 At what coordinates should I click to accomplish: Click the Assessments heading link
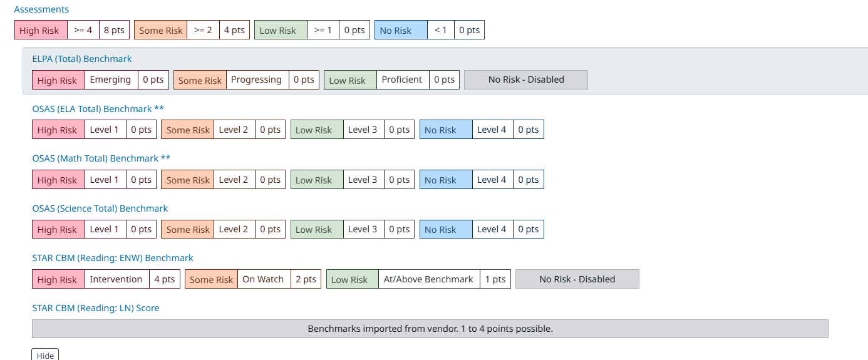pyautogui.click(x=41, y=9)
